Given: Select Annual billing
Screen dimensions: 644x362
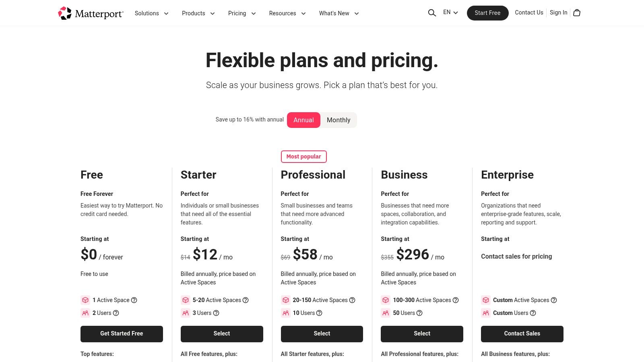Looking at the screenshot, I should point(303,120).
